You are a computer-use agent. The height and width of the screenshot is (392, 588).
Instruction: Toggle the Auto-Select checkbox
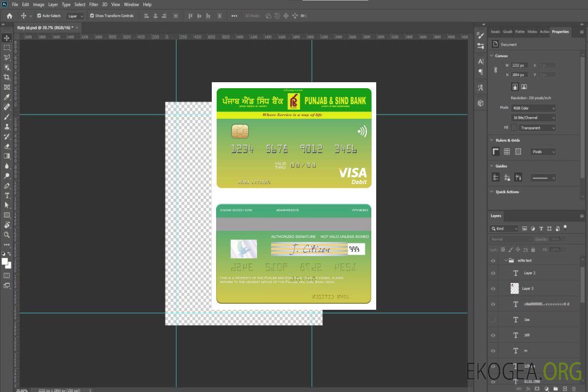coord(39,16)
